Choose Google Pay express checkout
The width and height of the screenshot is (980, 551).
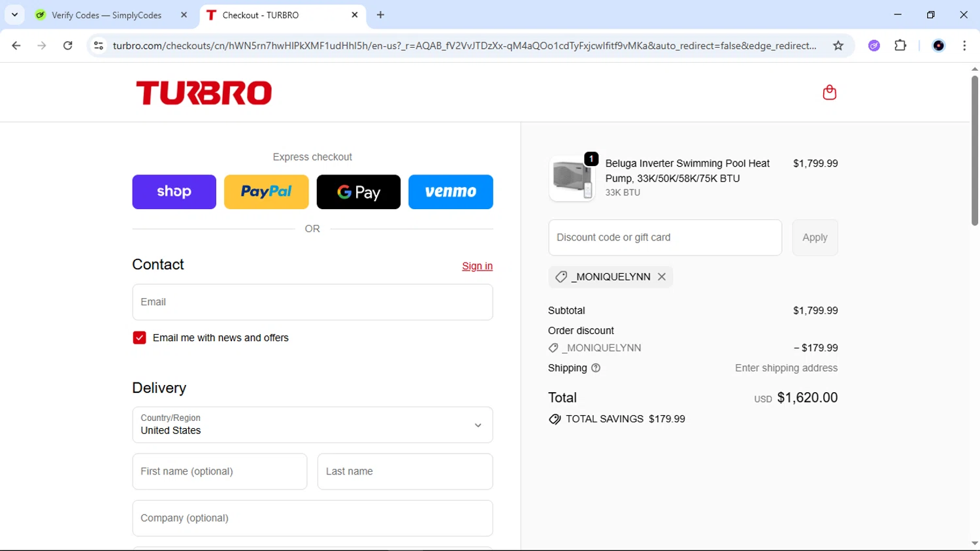[359, 192]
